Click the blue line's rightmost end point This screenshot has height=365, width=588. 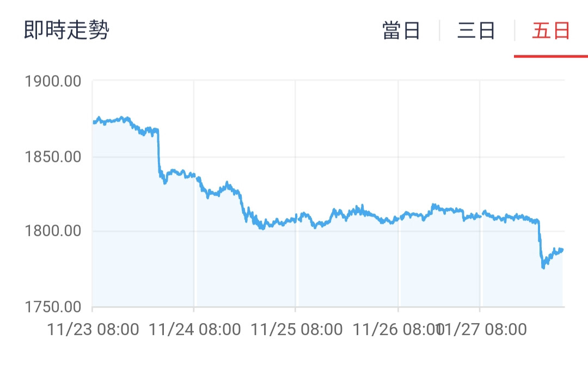(x=562, y=250)
